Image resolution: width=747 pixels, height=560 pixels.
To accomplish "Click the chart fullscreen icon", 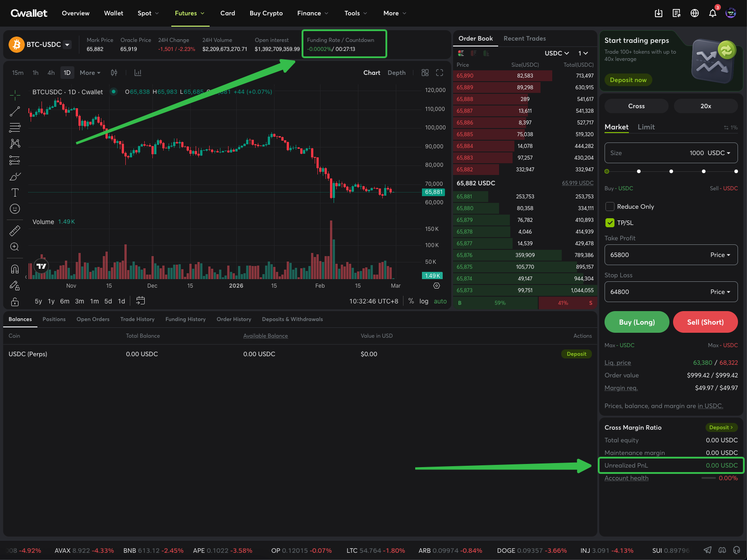I will (440, 73).
